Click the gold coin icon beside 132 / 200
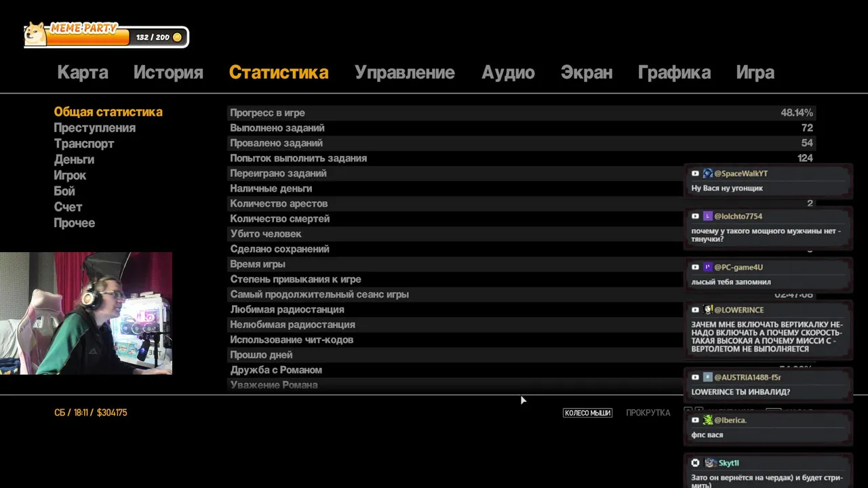 [x=178, y=37]
